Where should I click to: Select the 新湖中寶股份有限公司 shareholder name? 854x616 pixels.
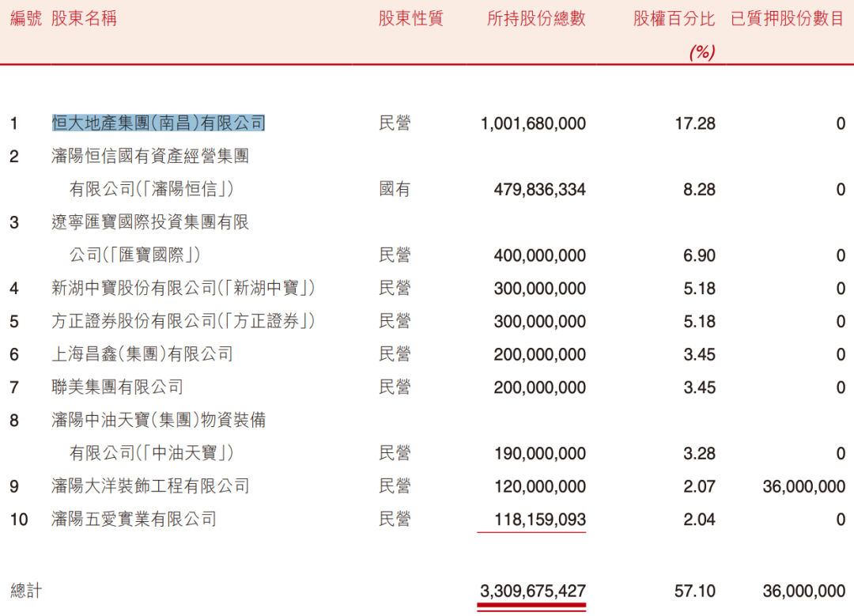click(183, 289)
